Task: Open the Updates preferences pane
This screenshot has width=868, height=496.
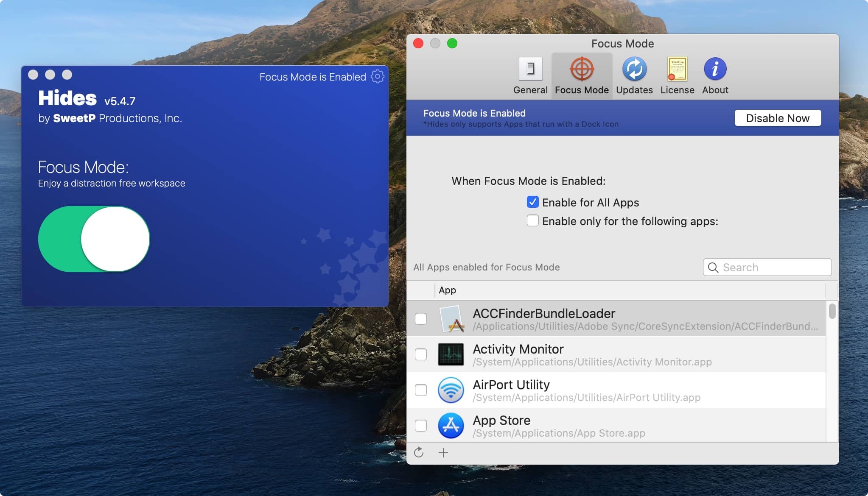Action: click(634, 76)
